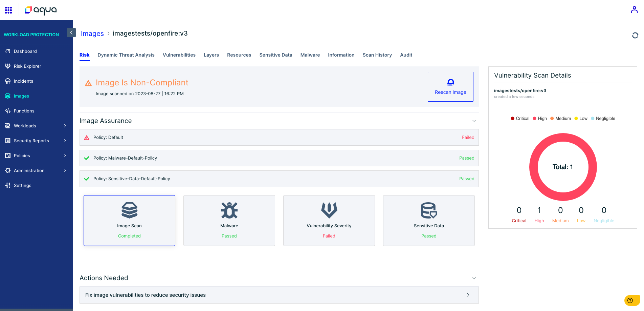Open Risk Explorer from the sidebar
The image size is (644, 311).
[27, 66]
